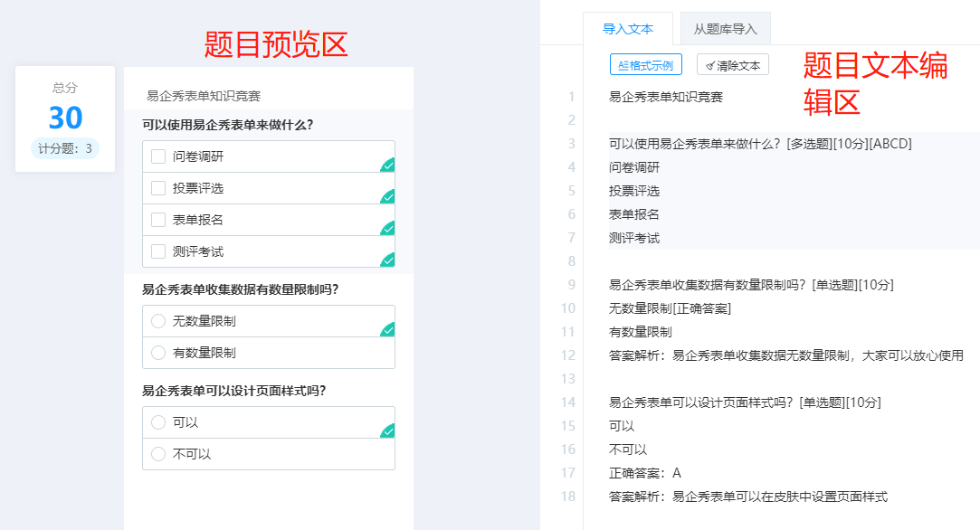Click line number 13 in editor gutter
This screenshot has width=980, height=530.
[567, 379]
